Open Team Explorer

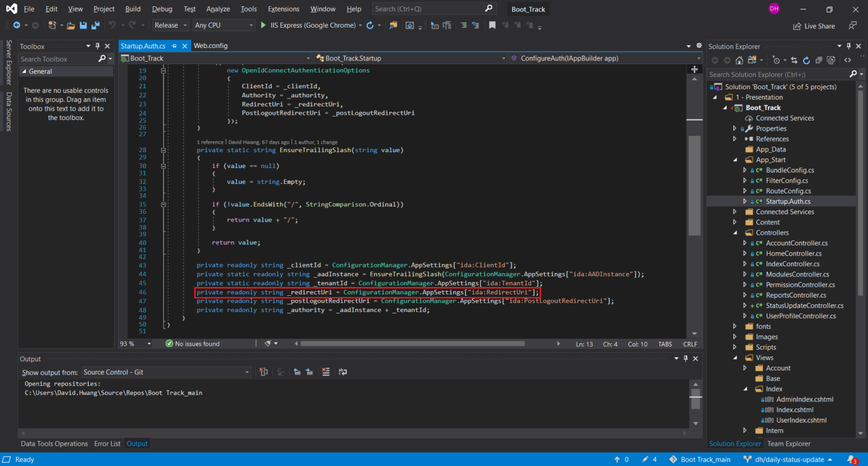pos(788,443)
